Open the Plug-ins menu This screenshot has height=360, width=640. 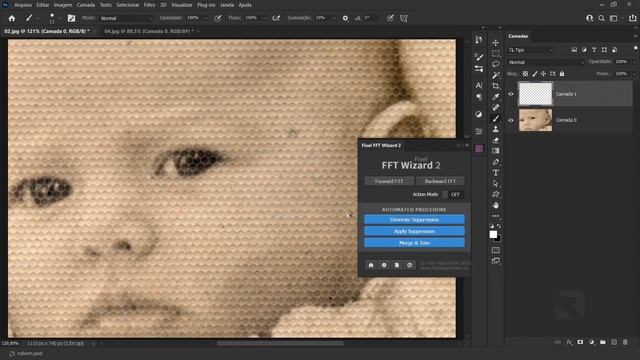pyautogui.click(x=206, y=5)
